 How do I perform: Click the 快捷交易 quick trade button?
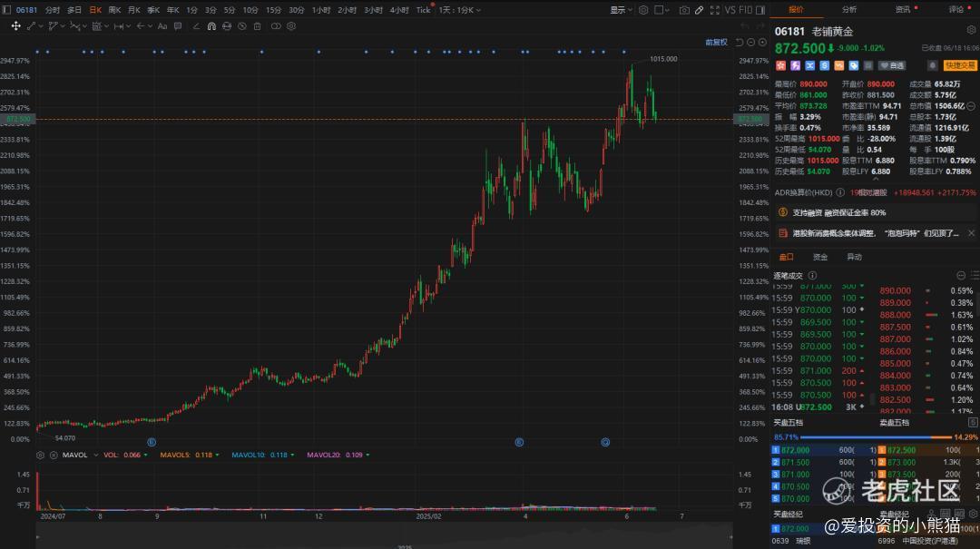959,65
